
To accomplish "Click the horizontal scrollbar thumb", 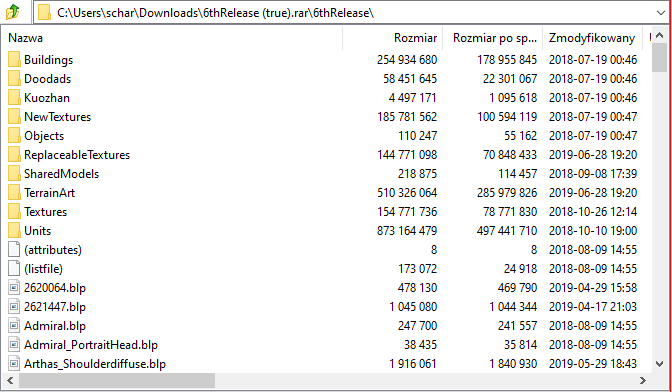I will pyautogui.click(x=117, y=380).
